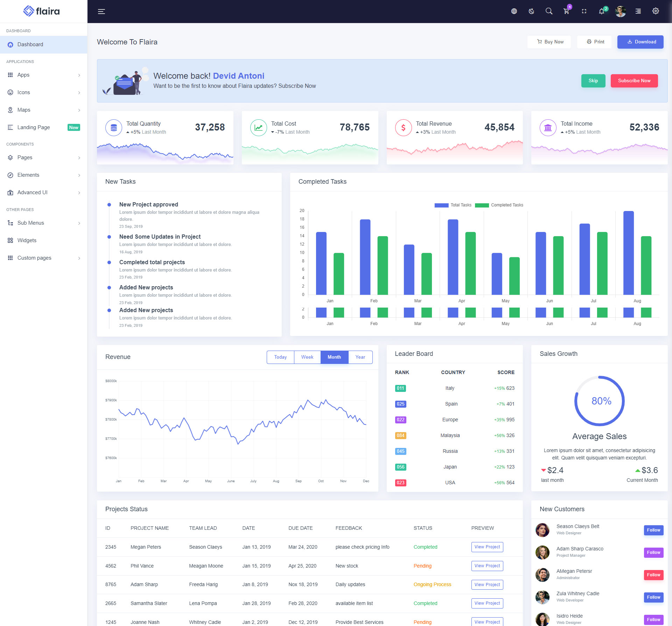Click the hamburger sidebar toggle icon

(x=101, y=12)
